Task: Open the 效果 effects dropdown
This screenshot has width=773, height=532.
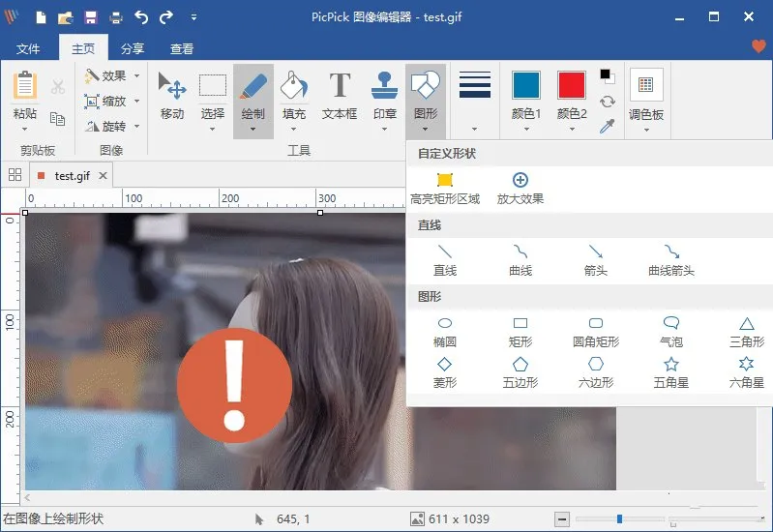Action: click(x=111, y=75)
